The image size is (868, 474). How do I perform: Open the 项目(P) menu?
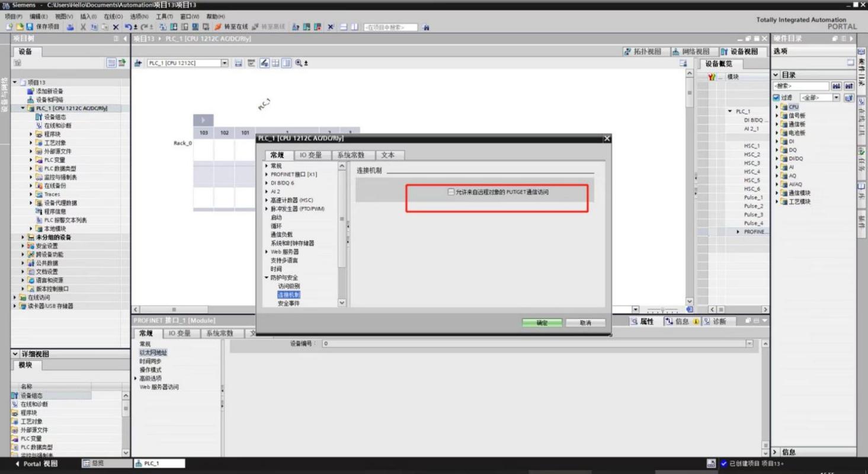[x=14, y=16]
